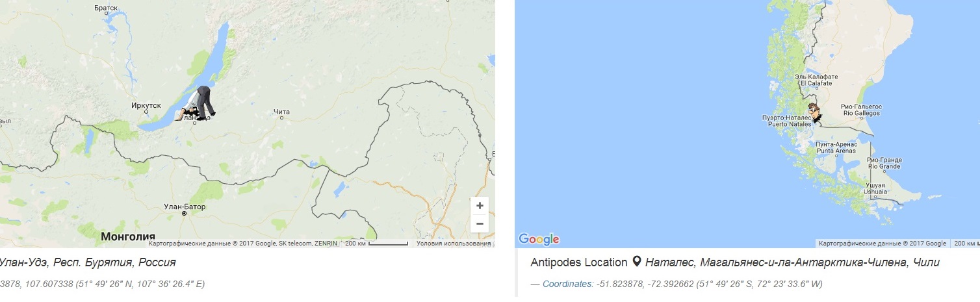Click the Punta Arenas place label

point(836,147)
